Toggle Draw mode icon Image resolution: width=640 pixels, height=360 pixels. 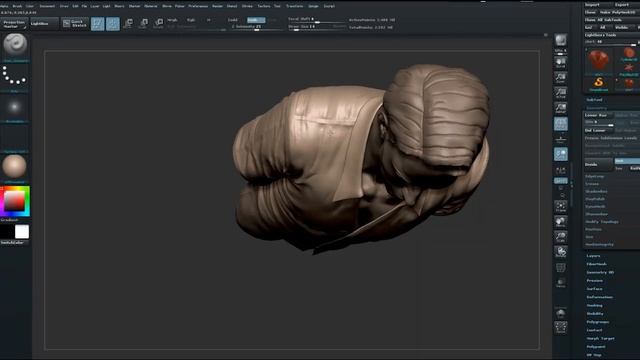pos(113,24)
